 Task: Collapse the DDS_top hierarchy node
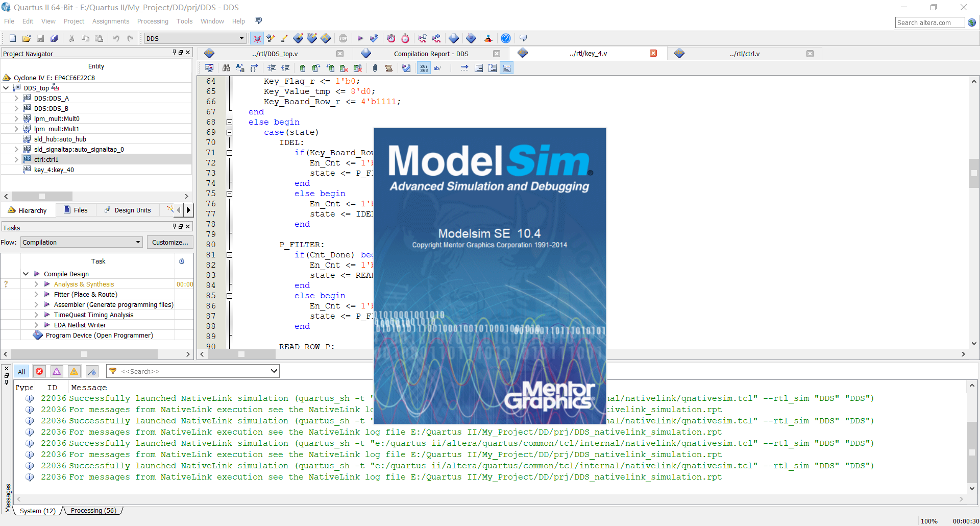click(6, 87)
